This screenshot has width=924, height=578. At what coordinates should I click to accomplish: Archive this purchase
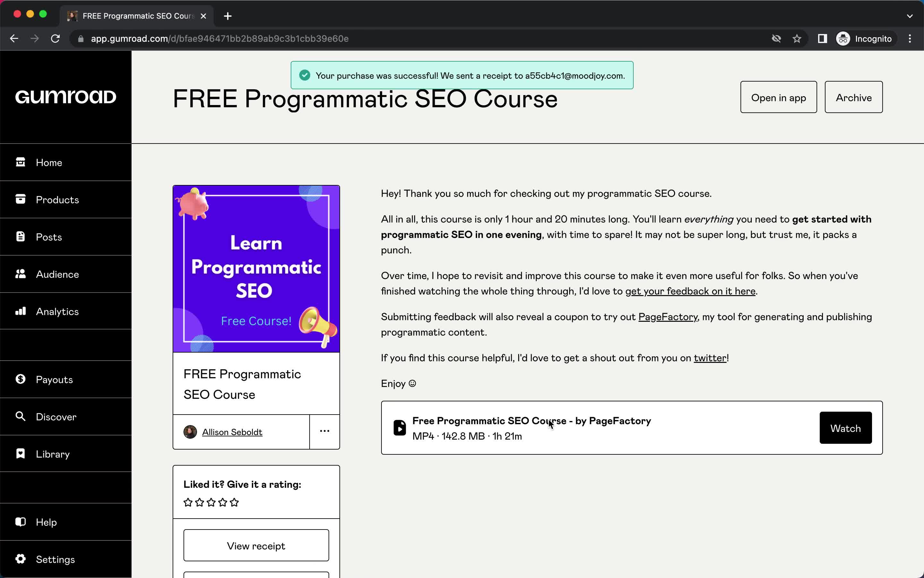pos(853,97)
